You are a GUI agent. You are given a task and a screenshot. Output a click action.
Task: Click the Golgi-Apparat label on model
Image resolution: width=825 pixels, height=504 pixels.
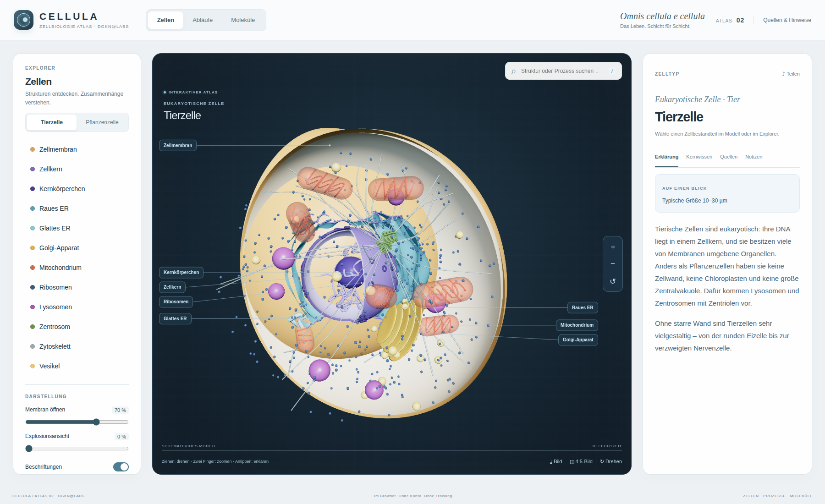coord(578,340)
